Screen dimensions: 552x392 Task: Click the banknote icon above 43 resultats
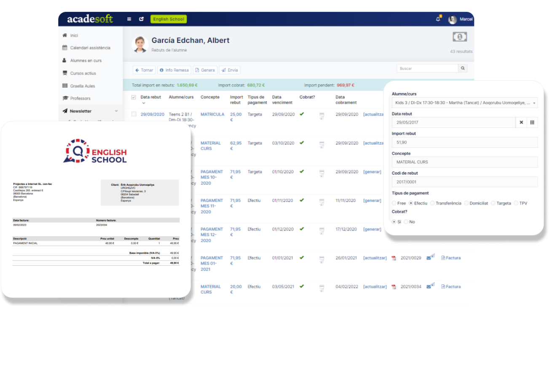pos(460,37)
